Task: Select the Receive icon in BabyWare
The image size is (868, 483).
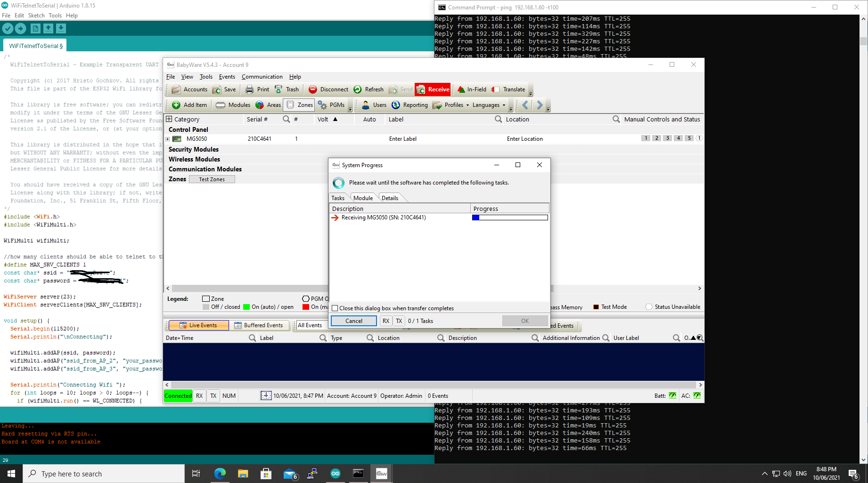Action: pos(432,89)
